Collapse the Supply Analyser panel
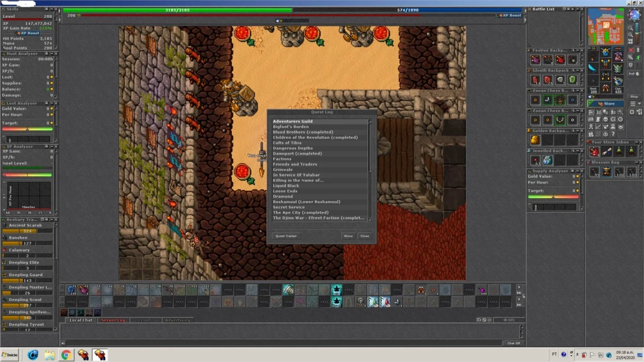 (578, 171)
